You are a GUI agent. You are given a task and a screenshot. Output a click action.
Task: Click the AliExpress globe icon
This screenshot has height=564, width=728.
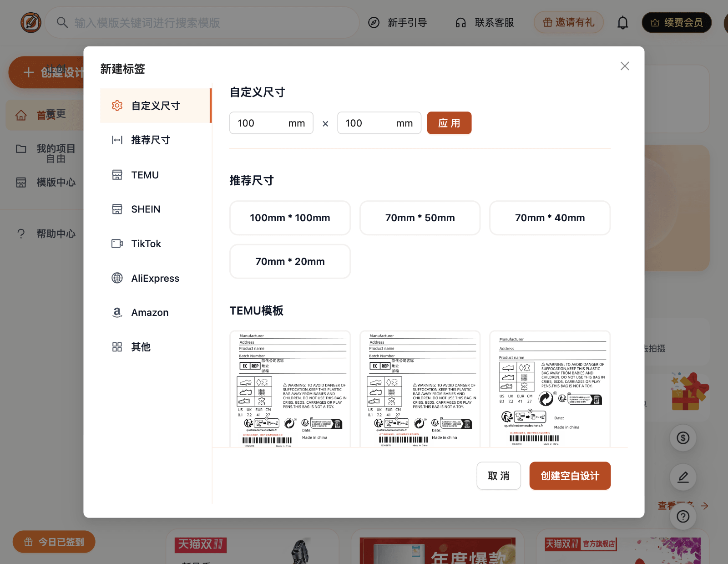click(x=117, y=278)
